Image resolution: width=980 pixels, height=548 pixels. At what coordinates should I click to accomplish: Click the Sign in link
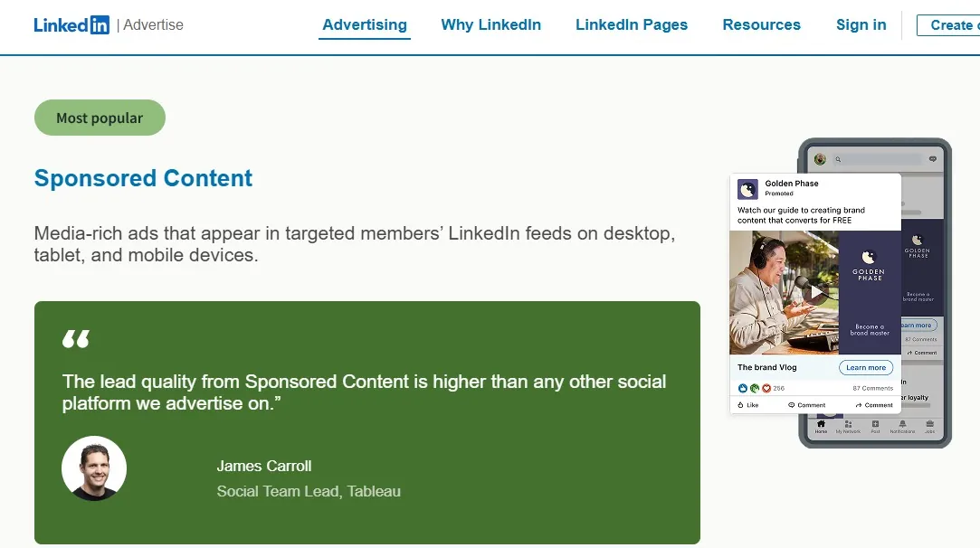pyautogui.click(x=860, y=24)
